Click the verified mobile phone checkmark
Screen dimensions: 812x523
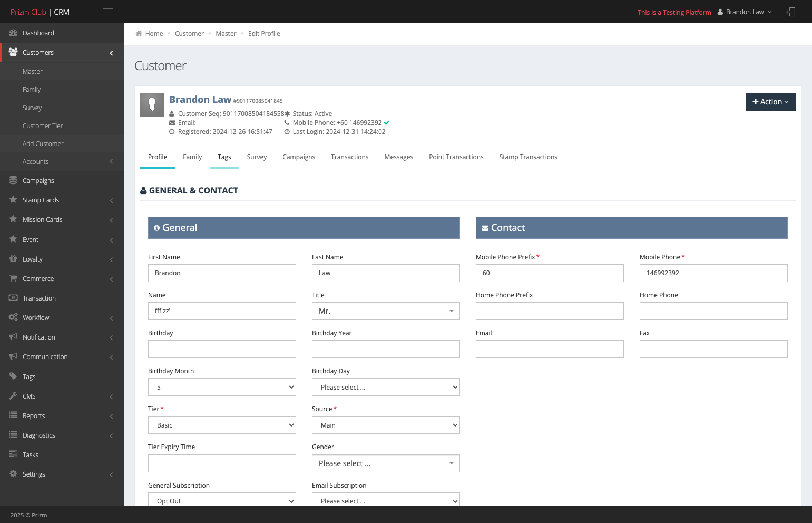[387, 123]
